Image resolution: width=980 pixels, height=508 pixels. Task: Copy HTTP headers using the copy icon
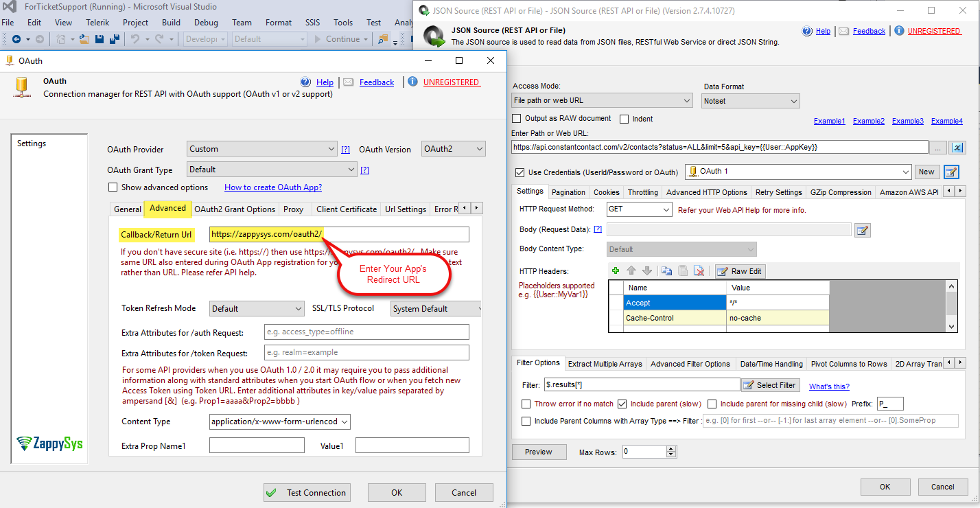[x=666, y=271]
